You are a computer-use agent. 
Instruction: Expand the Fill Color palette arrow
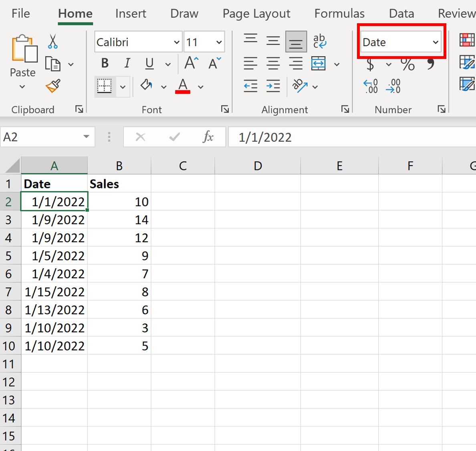tap(163, 87)
